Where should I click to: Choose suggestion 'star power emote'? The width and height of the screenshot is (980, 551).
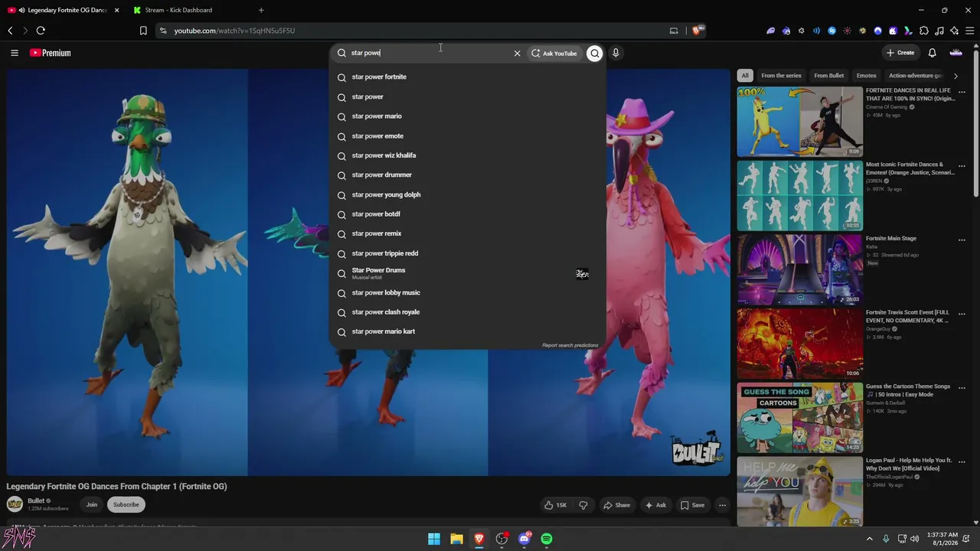pos(467,136)
